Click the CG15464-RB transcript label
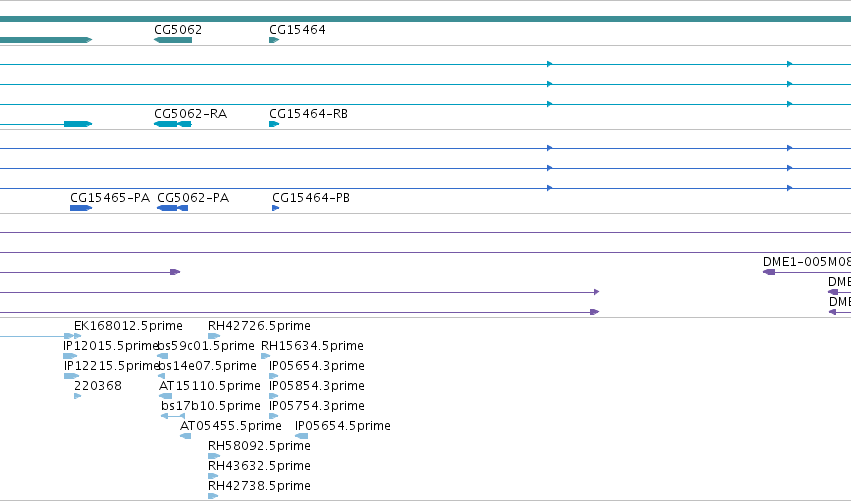The image size is (851, 501). [x=308, y=114]
